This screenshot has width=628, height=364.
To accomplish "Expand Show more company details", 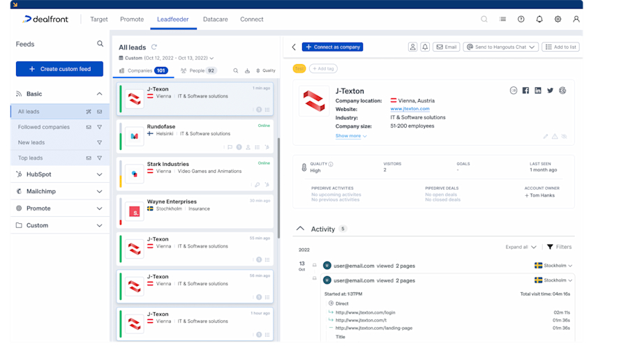I will click(351, 136).
